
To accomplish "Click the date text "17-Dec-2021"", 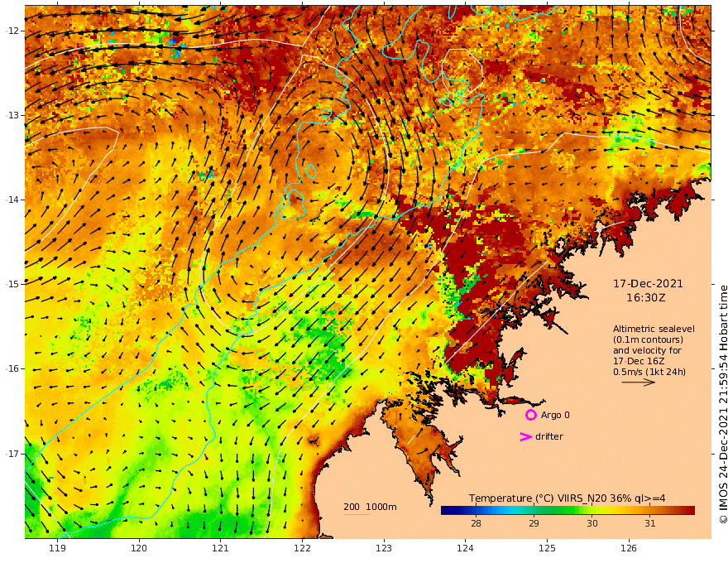I will pos(648,283).
